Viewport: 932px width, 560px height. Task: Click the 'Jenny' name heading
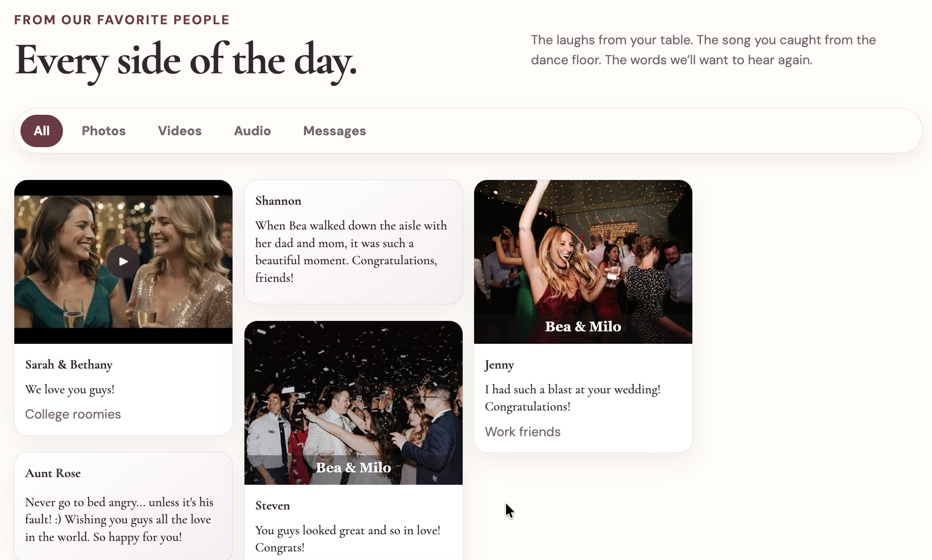tap(499, 365)
